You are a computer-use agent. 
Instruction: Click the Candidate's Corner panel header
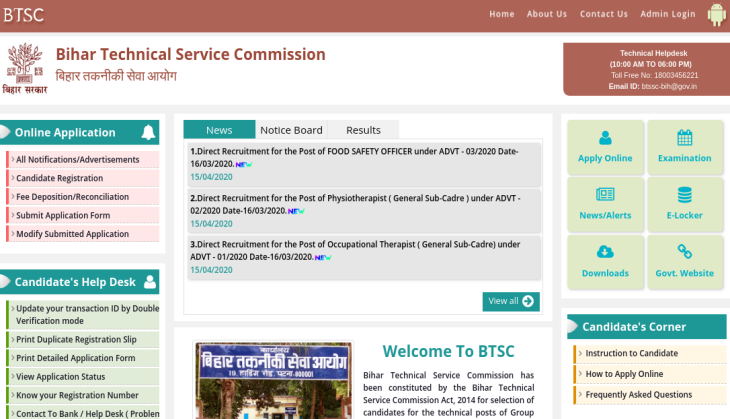pyautogui.click(x=647, y=326)
